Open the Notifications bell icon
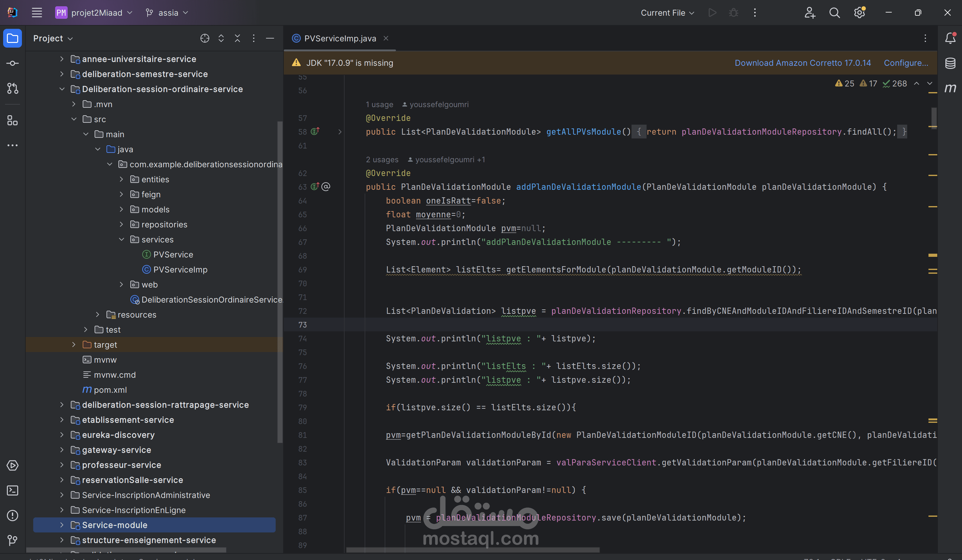The image size is (962, 560). [950, 38]
